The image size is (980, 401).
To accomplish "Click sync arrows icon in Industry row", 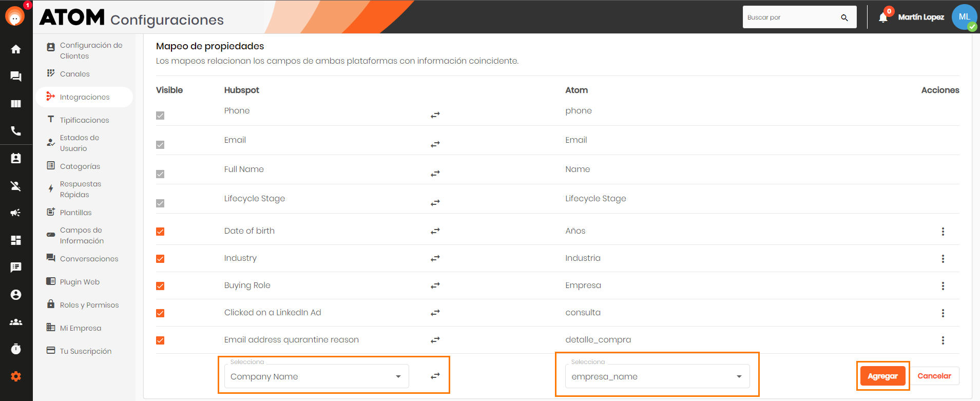I will [435, 258].
